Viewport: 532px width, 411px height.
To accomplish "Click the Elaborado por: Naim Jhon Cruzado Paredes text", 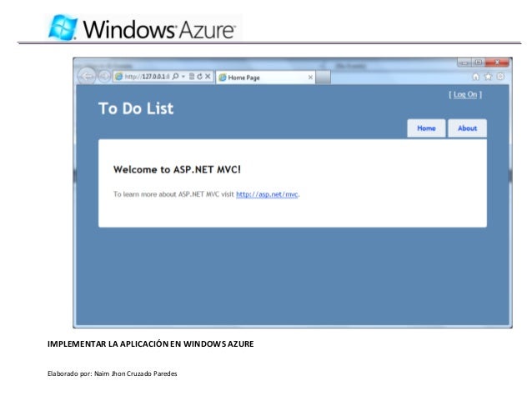I will tap(113, 373).
